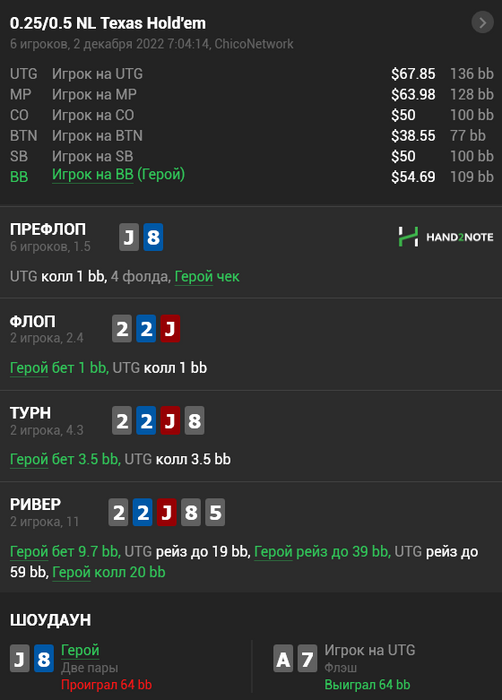Click the A card in UTG showdown

coord(283,658)
